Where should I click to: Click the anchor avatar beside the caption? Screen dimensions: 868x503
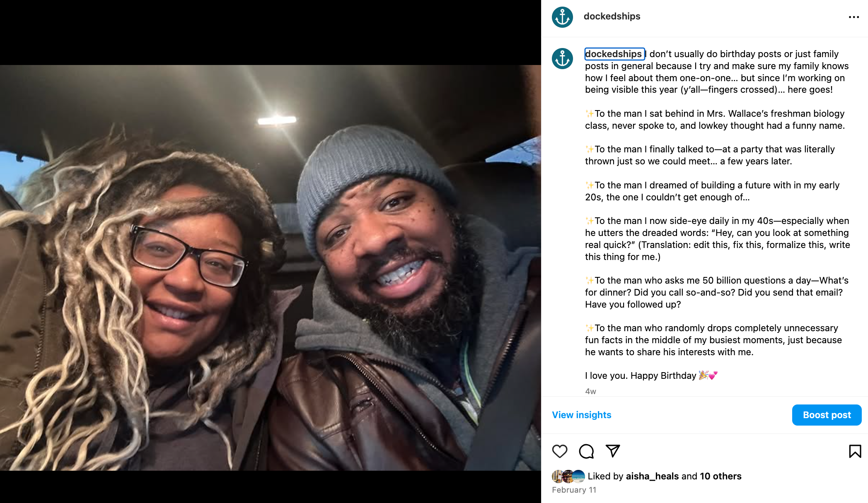click(x=562, y=58)
